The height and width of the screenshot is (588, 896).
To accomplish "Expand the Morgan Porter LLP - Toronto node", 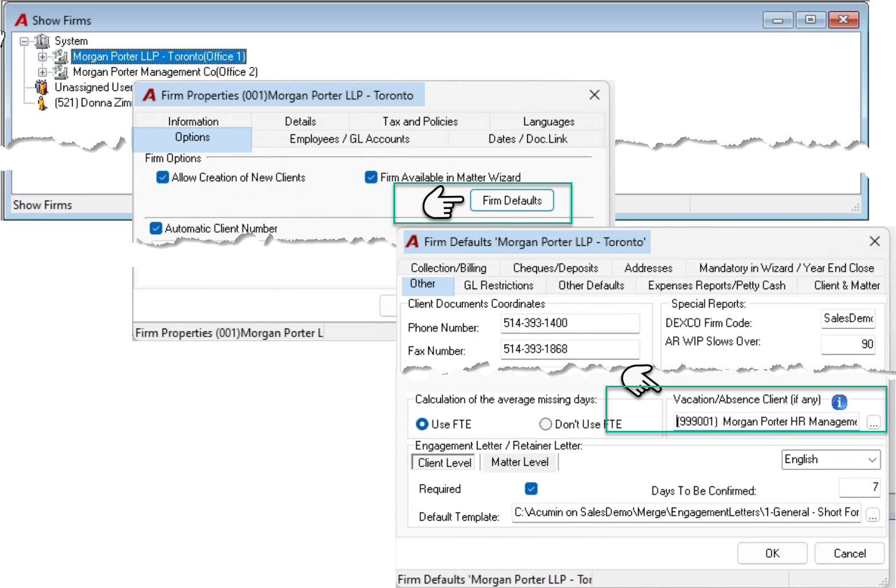I will [42, 57].
